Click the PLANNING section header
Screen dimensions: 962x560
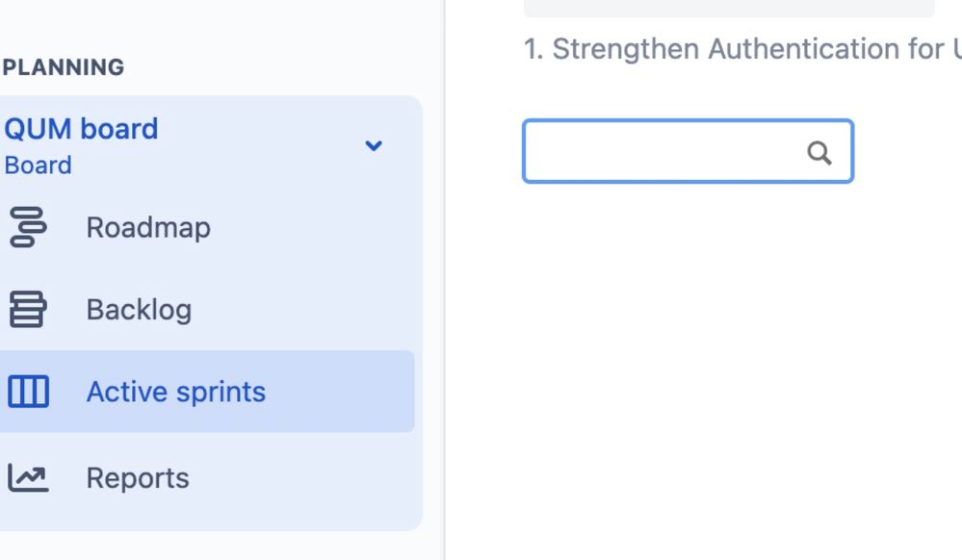(x=63, y=67)
